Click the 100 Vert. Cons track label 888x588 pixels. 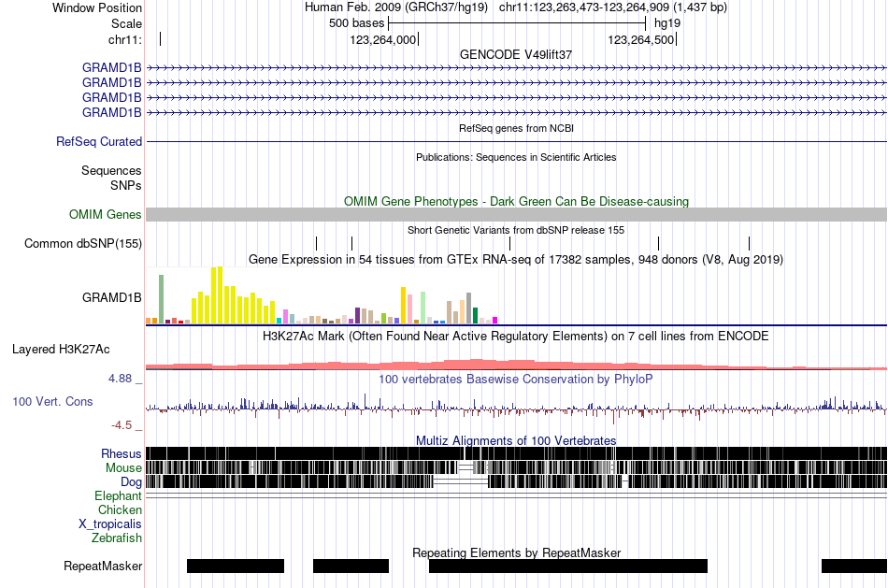click(x=52, y=401)
